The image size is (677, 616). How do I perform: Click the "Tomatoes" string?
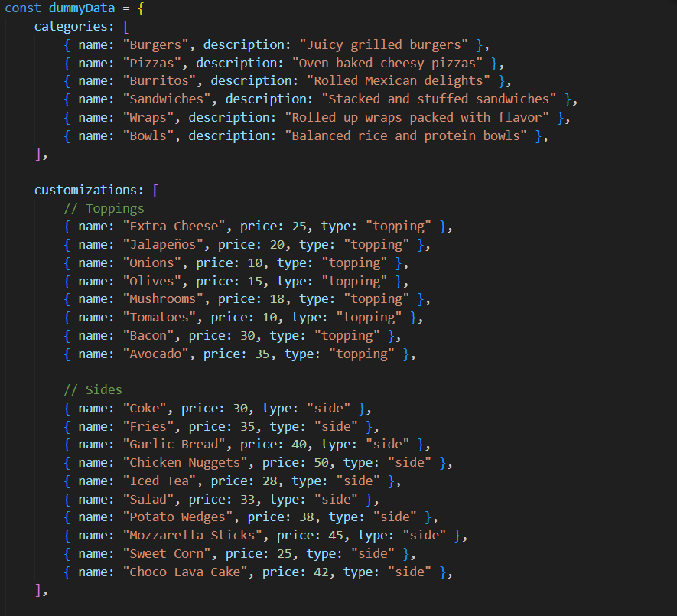[159, 318]
